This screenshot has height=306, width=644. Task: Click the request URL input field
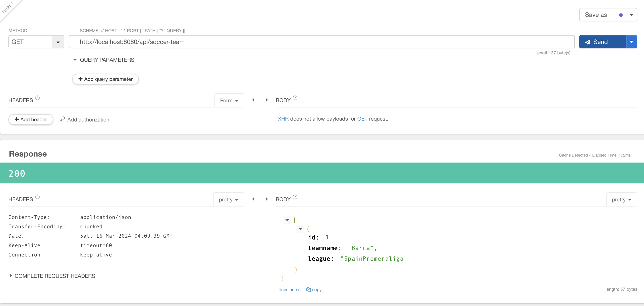(x=322, y=42)
